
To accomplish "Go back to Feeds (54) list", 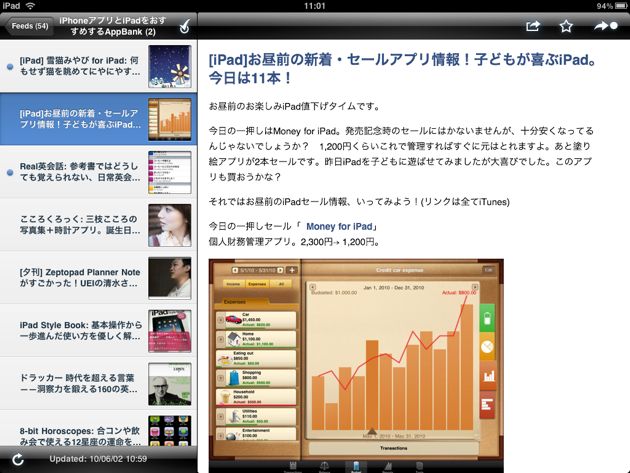I will (x=29, y=26).
